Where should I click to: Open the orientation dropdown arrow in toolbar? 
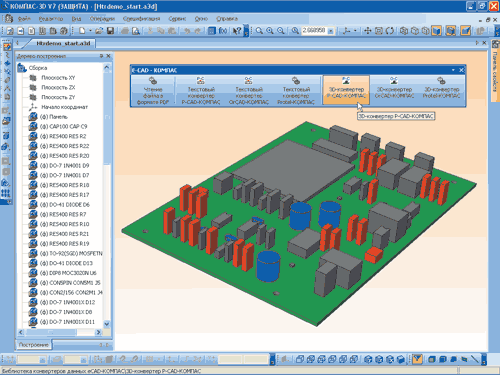point(355,31)
